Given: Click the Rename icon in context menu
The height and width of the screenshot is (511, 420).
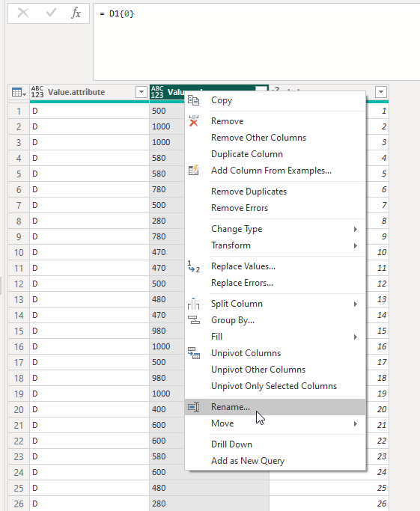Looking at the screenshot, I should (194, 407).
